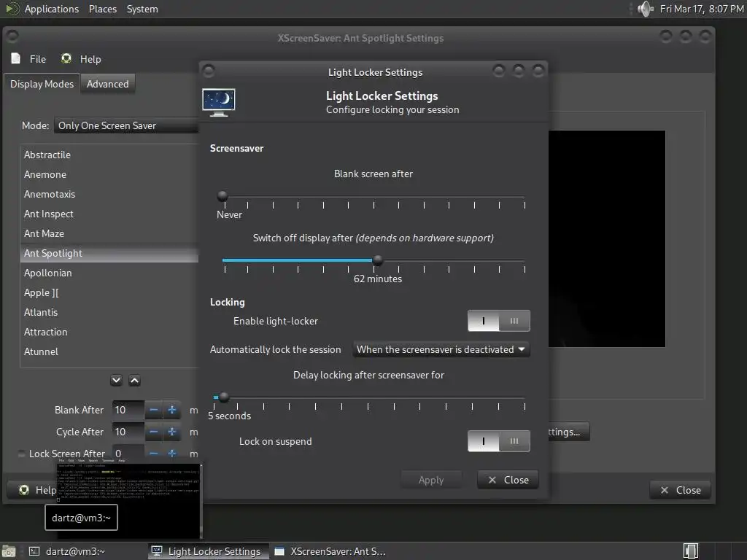Open the Mode dropdown Only One Screen Saver

coord(125,125)
